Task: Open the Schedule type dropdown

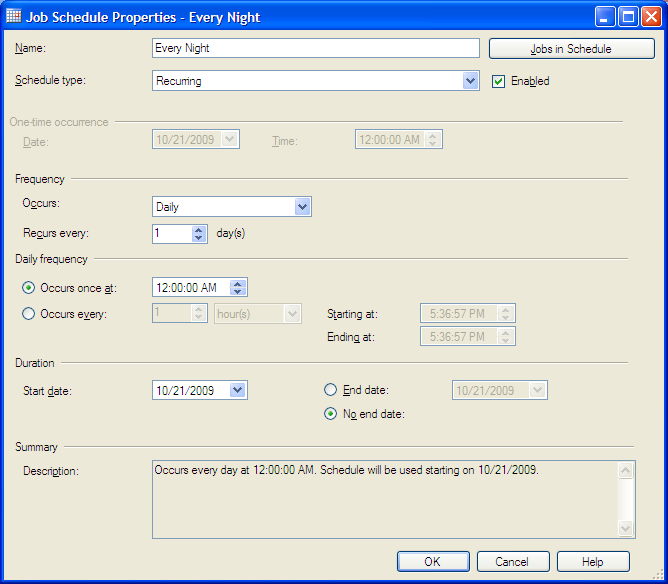Action: [471, 81]
